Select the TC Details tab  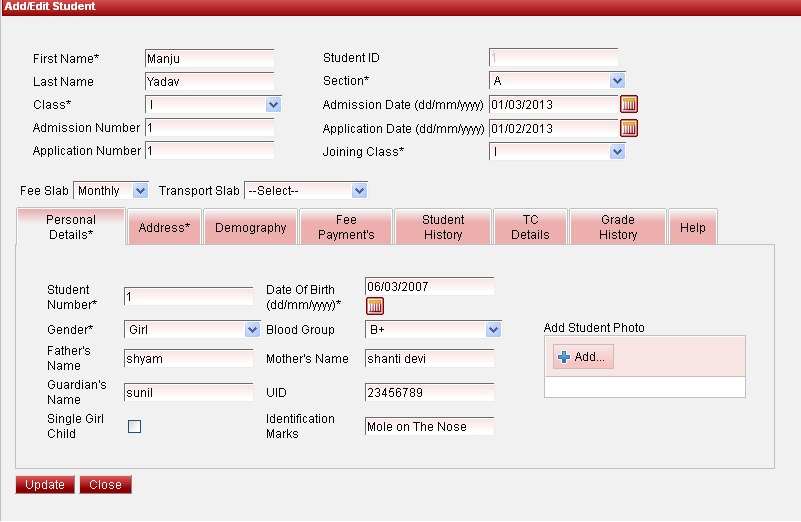pyautogui.click(x=530, y=227)
